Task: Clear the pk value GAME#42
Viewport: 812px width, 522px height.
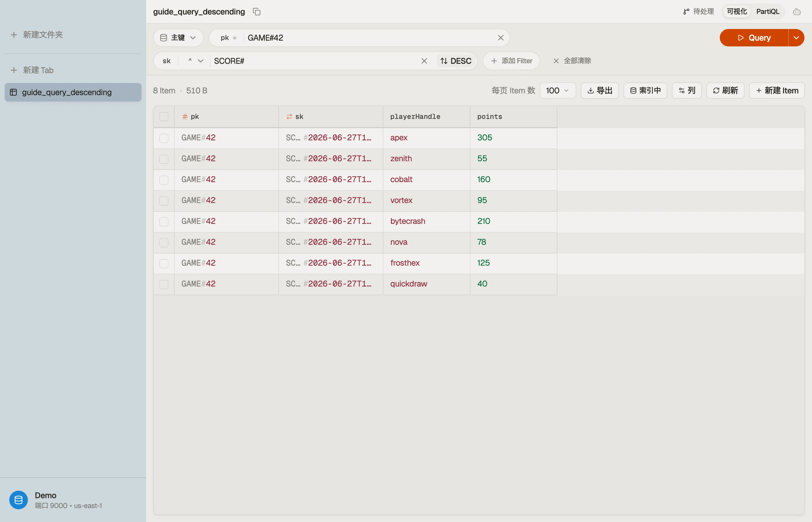Action: (501, 38)
